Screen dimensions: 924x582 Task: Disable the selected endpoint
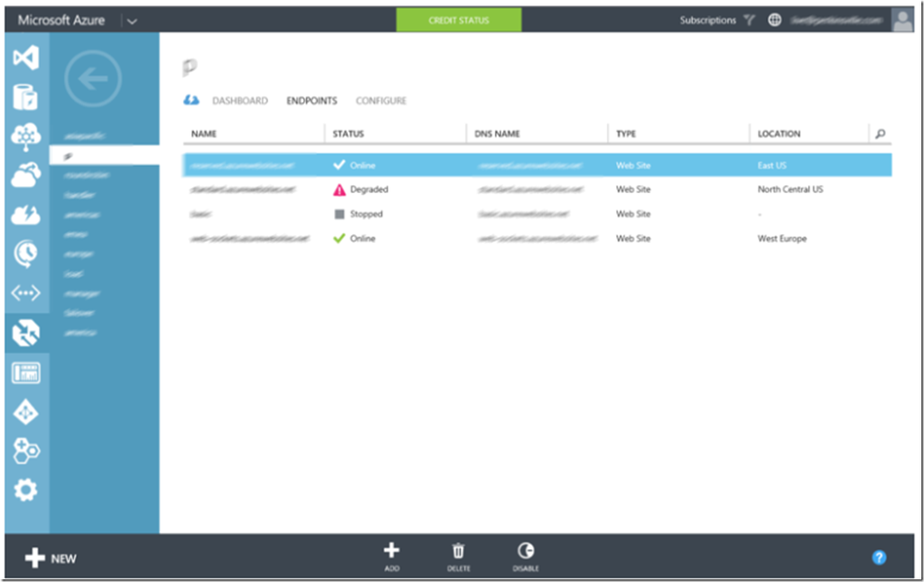(x=525, y=556)
